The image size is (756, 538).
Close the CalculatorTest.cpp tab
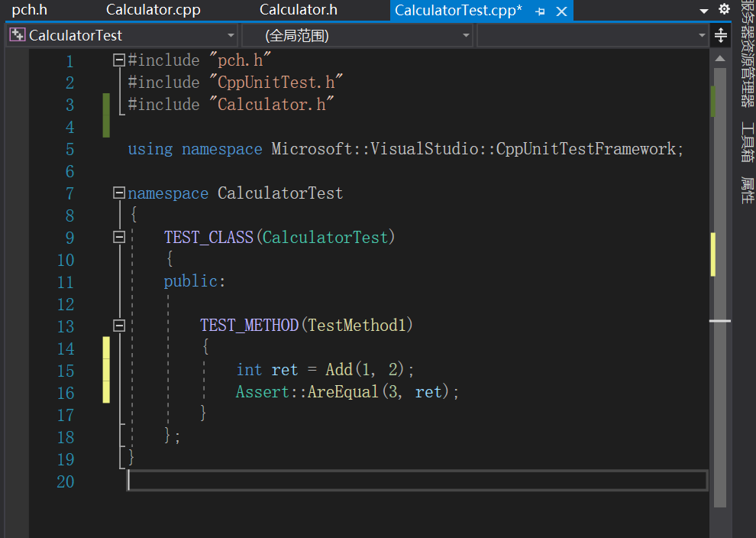561,11
